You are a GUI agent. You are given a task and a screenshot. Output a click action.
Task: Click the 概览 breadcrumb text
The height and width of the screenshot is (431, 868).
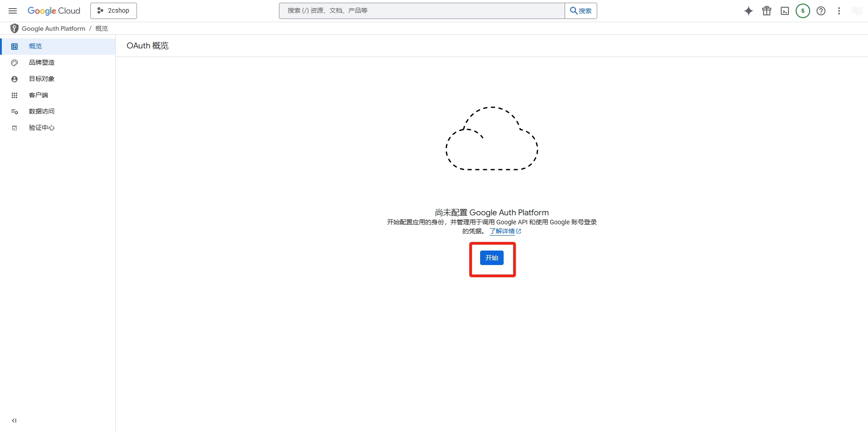click(x=102, y=28)
